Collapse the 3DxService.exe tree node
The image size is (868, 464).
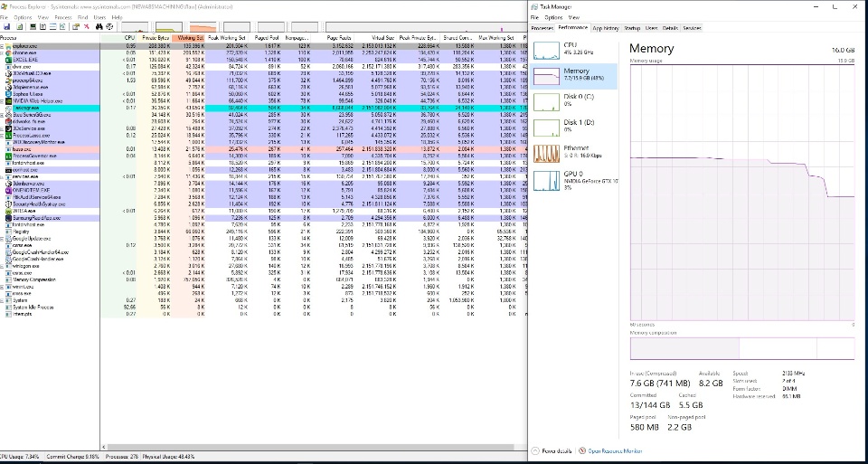(x=2, y=128)
